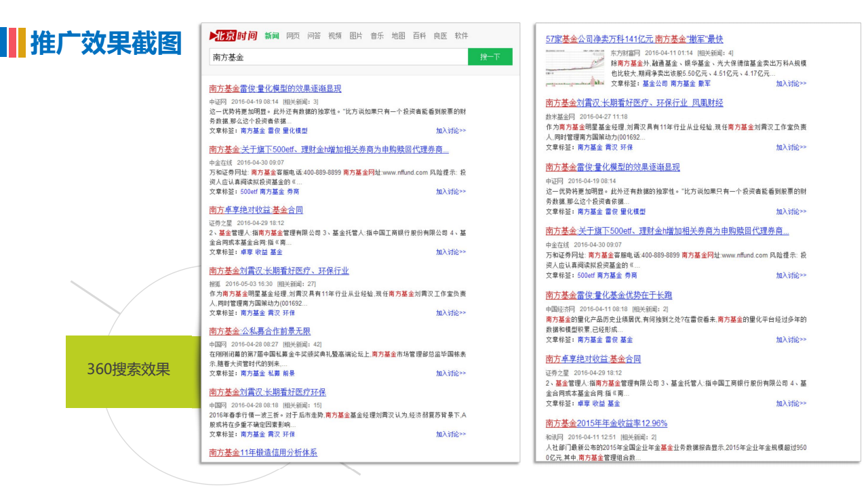This screenshot has width=868, height=488.
Task: Click the 搜一下 search button
Action: pos(490,57)
